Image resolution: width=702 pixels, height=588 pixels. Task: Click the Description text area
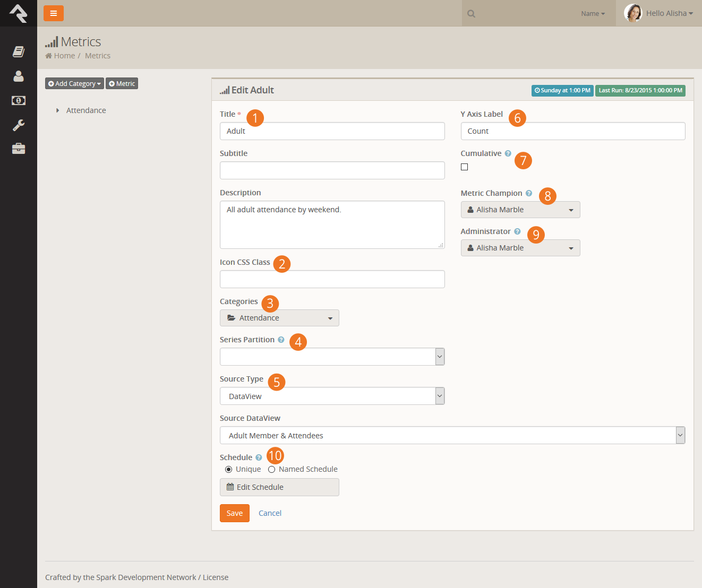pos(332,224)
